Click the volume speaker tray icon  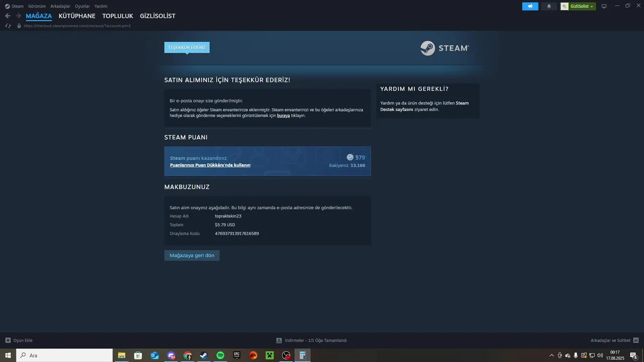tap(600, 355)
